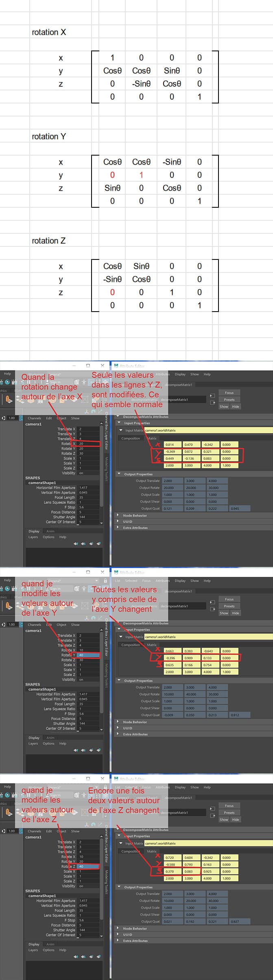Click create empty layer icon, top Maya screenshot
The image size is (273, 980).
coord(91,543)
